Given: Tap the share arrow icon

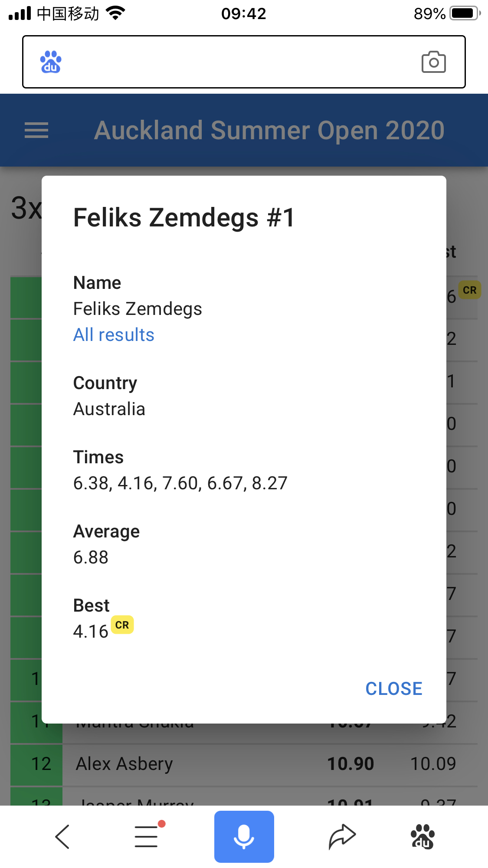Looking at the screenshot, I should coord(342,836).
